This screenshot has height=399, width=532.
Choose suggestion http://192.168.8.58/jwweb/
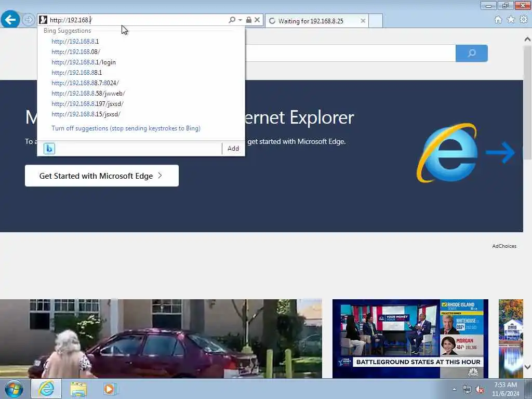pyautogui.click(x=88, y=94)
